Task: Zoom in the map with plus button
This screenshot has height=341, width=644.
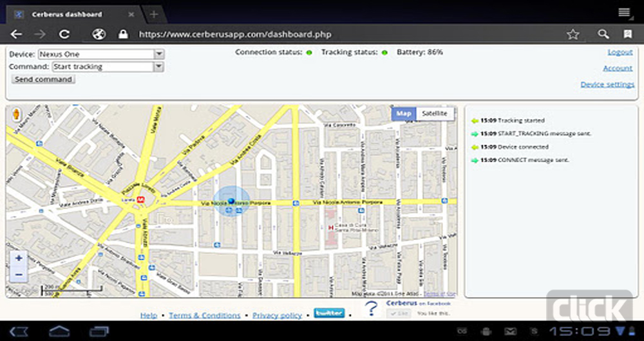Action: coord(19,259)
